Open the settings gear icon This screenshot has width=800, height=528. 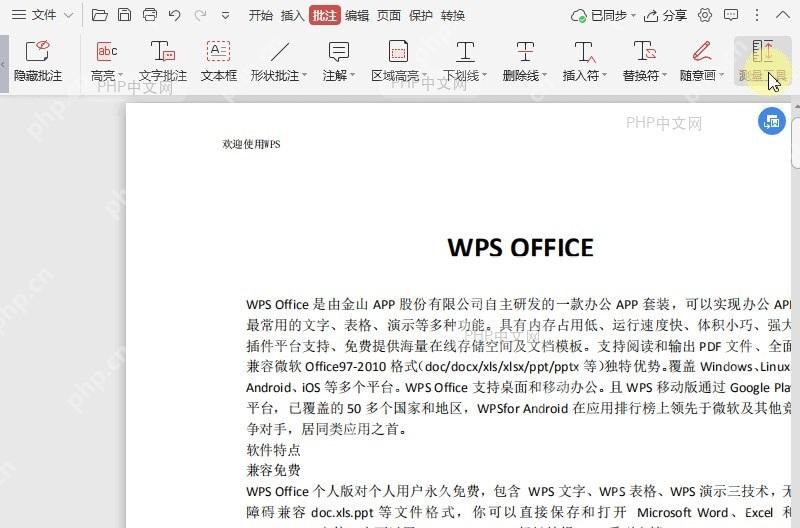705,15
